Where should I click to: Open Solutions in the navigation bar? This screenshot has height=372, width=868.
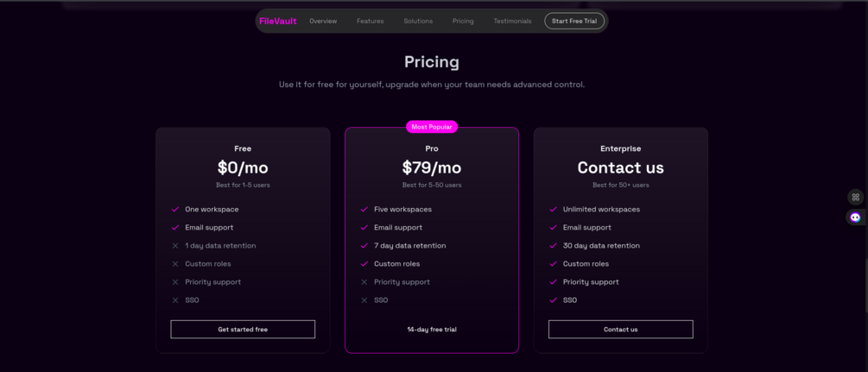418,21
